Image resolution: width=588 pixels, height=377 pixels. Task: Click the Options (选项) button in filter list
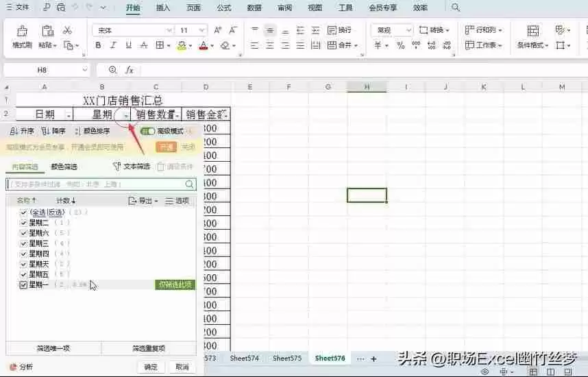click(177, 201)
